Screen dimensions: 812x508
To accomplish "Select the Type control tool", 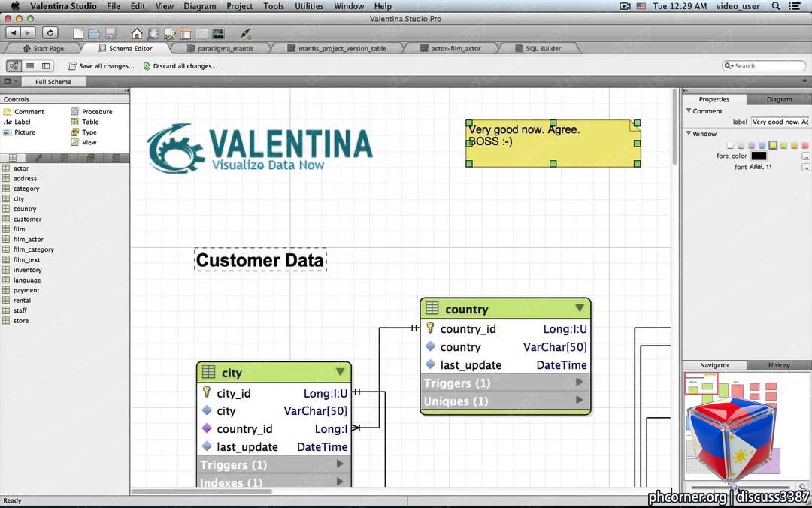I will 84,132.
